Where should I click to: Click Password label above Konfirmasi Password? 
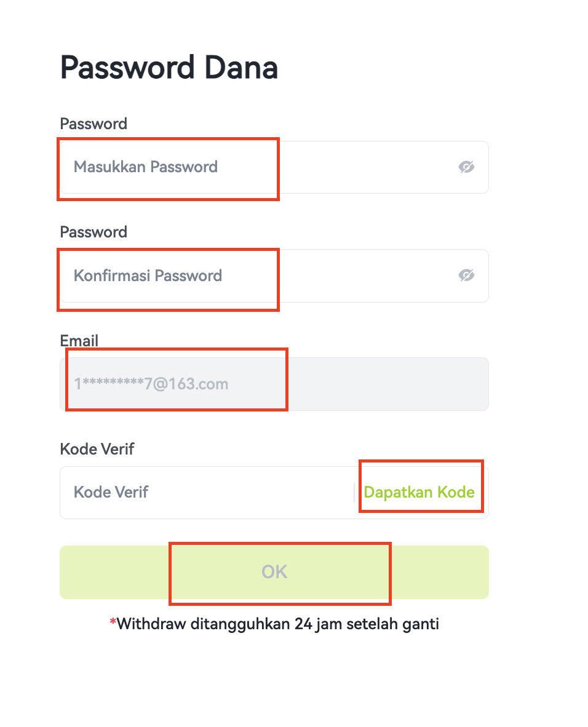tap(93, 232)
